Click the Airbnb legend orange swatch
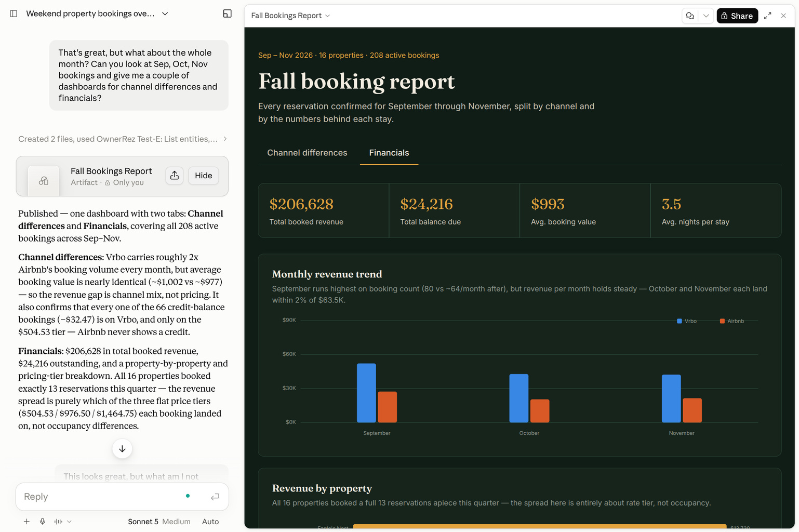This screenshot has width=799, height=532. pos(722,321)
